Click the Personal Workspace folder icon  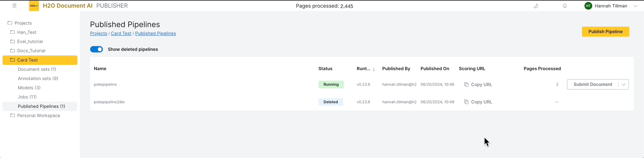coord(12,115)
